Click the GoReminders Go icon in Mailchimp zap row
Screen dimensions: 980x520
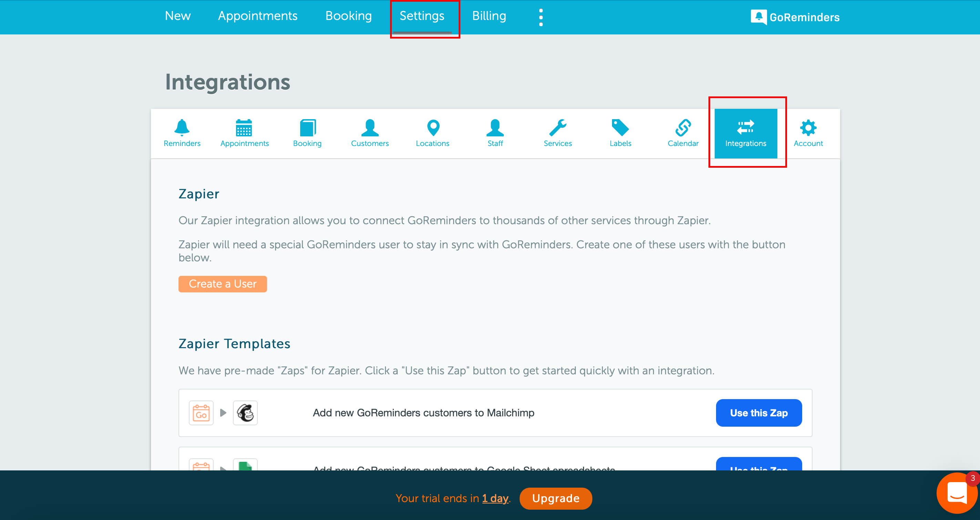(201, 413)
